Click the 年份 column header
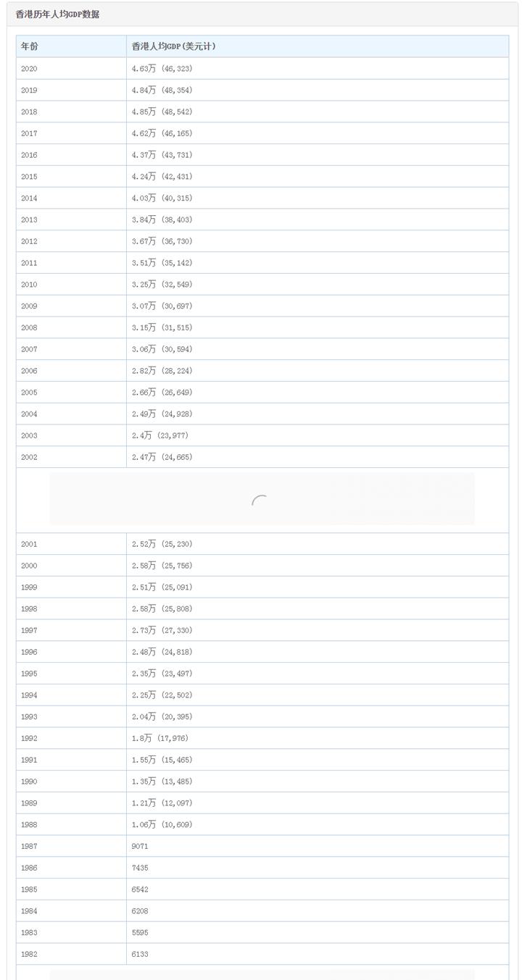The width and height of the screenshot is (522, 980). pos(30,46)
